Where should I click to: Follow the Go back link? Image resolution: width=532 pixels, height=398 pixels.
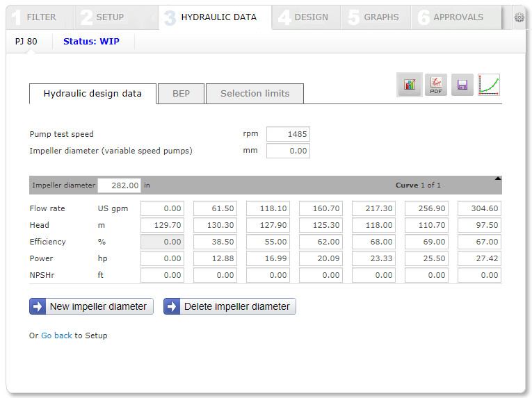click(56, 335)
